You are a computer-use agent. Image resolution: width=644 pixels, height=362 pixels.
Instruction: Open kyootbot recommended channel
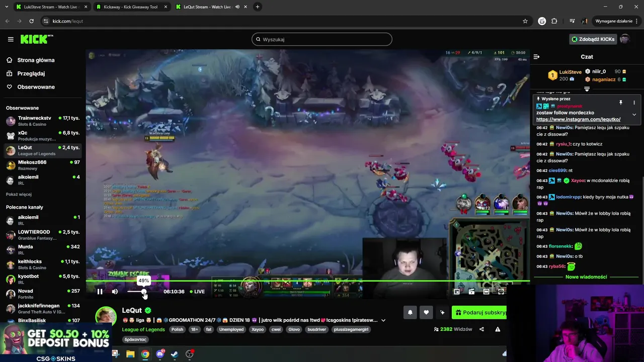[43, 279]
